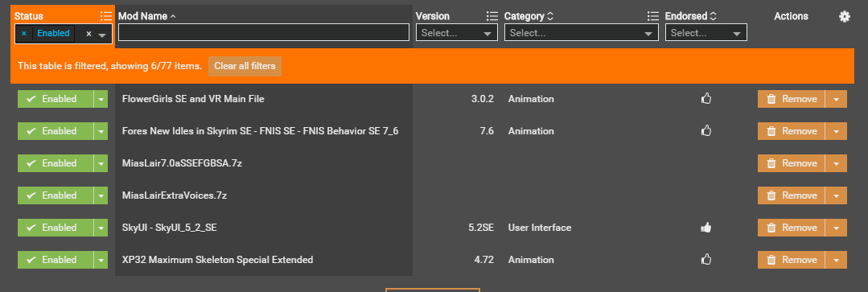Viewport: 868px width, 292px height.
Task: Remove the Enabled filter tag with its x
Action: point(24,34)
